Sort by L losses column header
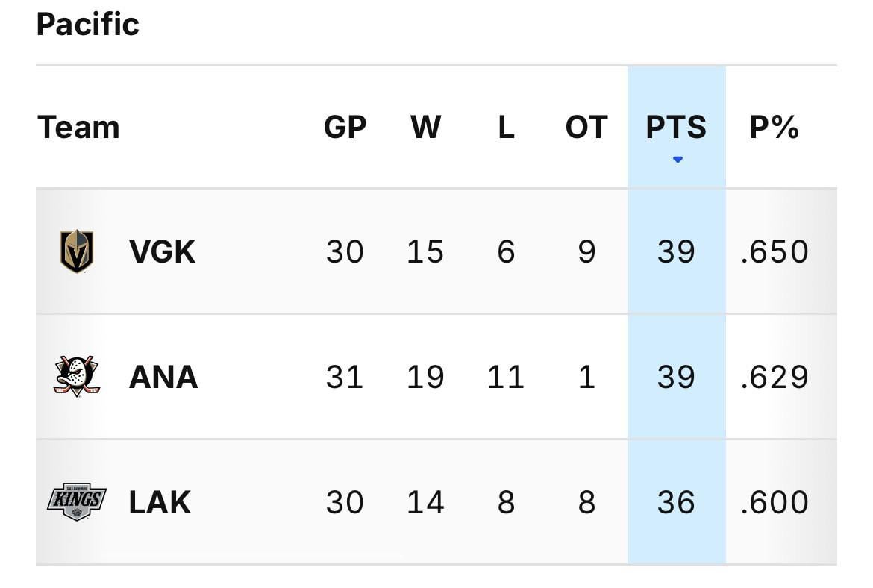This screenshot has height=588, width=873. pyautogui.click(x=506, y=128)
